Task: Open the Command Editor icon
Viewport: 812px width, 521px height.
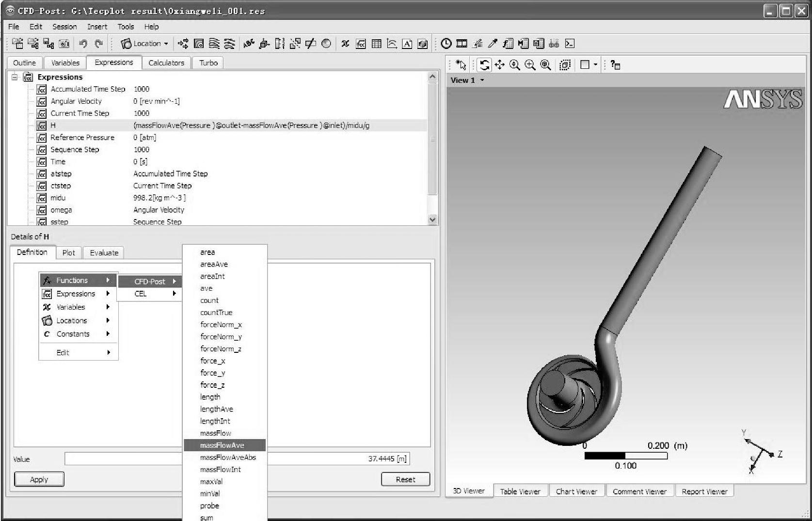Action: coord(570,44)
